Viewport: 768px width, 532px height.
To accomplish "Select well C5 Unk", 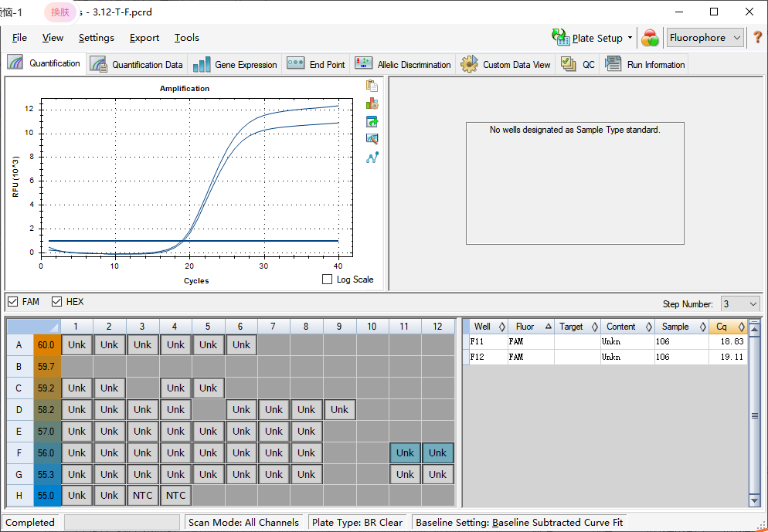I will point(208,388).
